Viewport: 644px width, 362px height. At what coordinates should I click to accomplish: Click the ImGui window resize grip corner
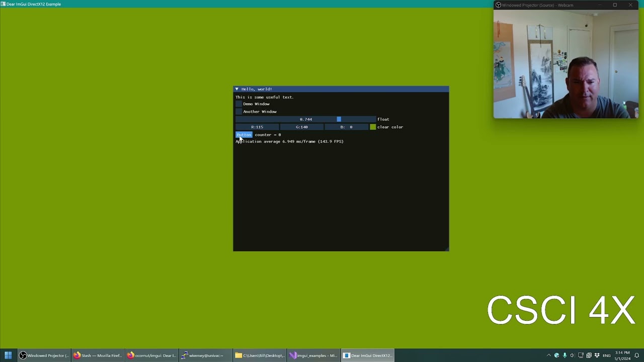446,248
